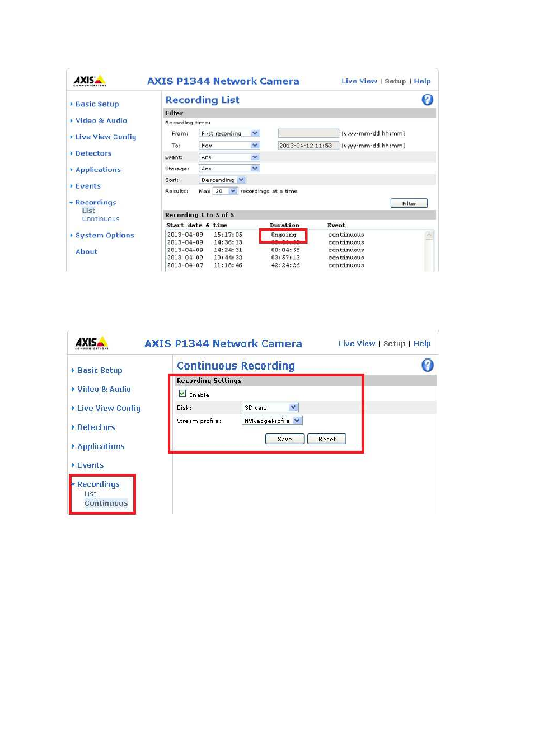Select recording row starting 2013-04-09 14:24:31
534x756 pixels.
tap(296, 250)
